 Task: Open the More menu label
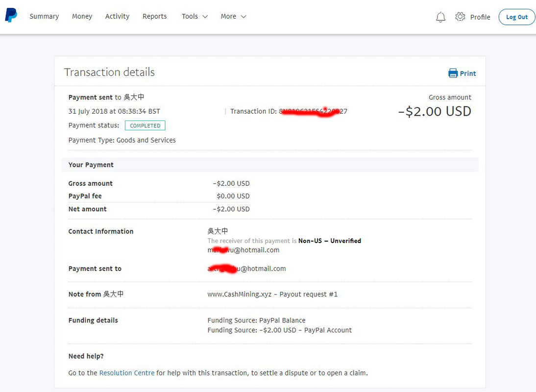tap(228, 16)
